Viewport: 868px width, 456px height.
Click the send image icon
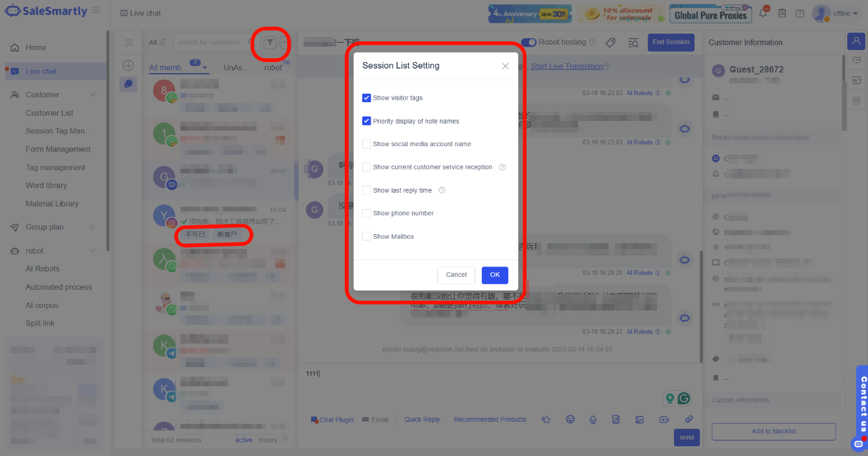(640, 419)
